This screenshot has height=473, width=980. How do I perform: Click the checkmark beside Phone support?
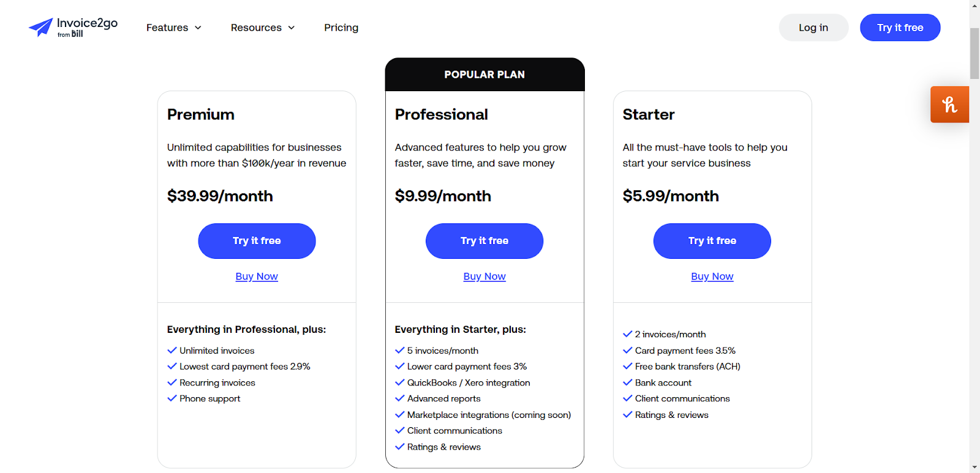(171, 398)
